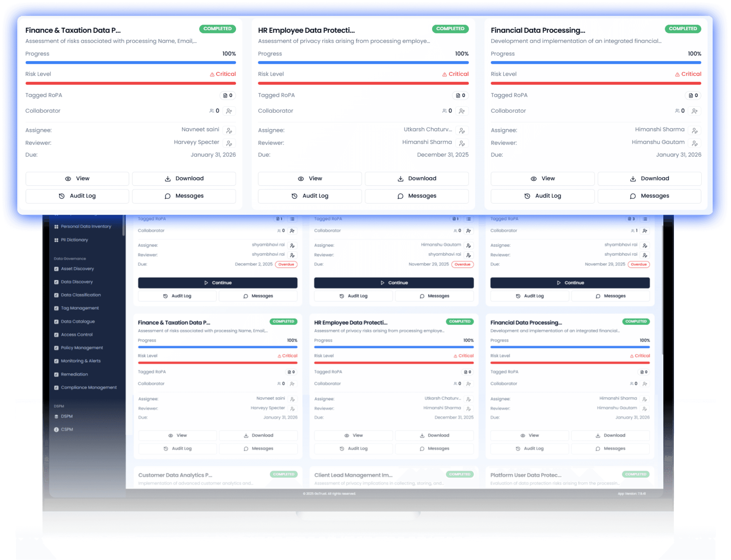Open Data Classification
The height and width of the screenshot is (560, 731).
pyautogui.click(x=81, y=295)
